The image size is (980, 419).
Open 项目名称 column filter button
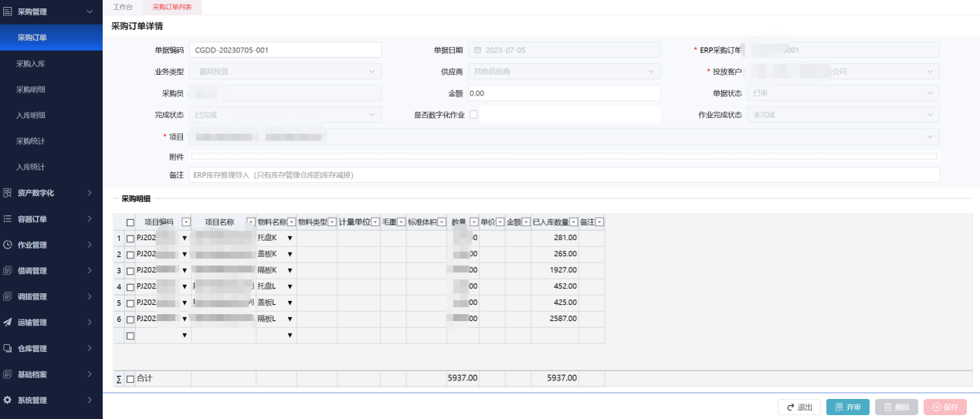click(250, 222)
